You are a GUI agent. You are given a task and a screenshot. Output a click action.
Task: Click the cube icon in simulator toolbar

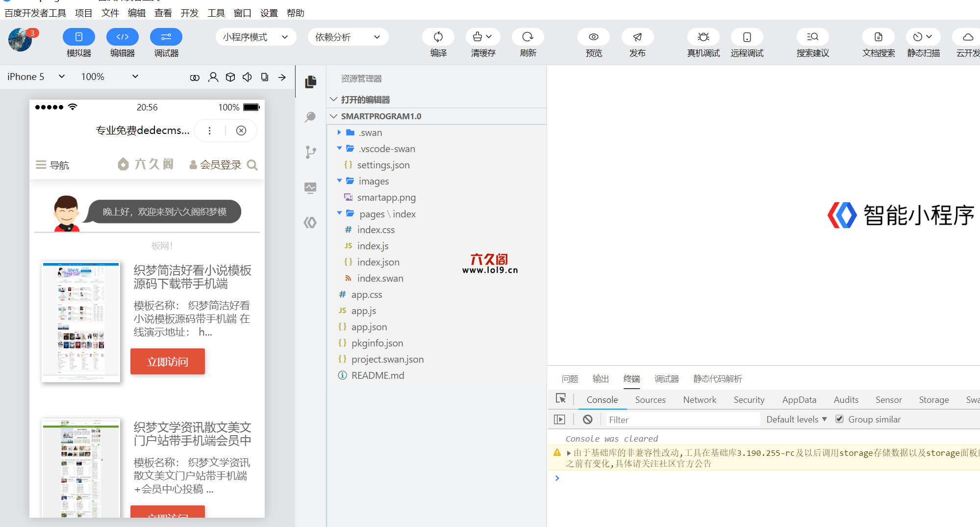click(230, 77)
